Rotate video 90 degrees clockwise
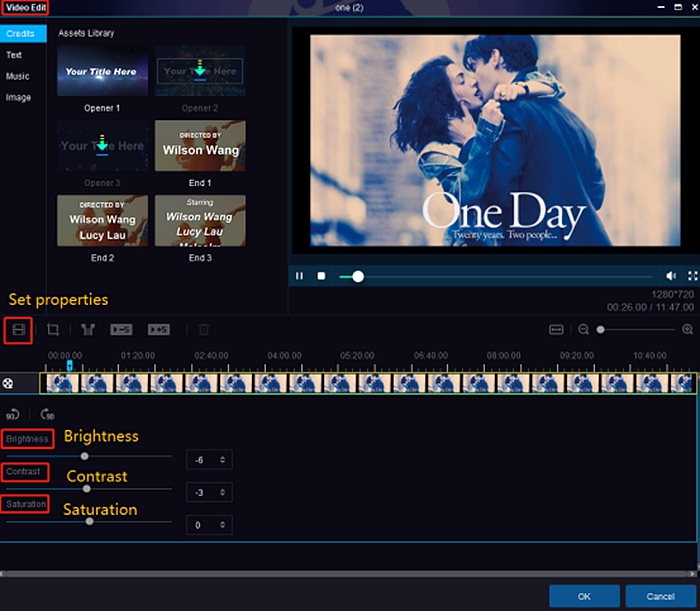 coord(47,414)
